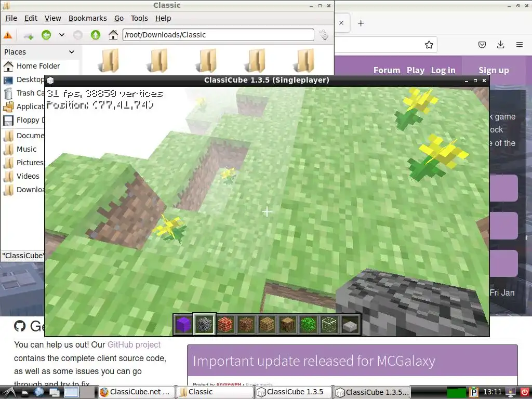
Task: Click the first folder icon in Classic directory
Action: coord(109,60)
